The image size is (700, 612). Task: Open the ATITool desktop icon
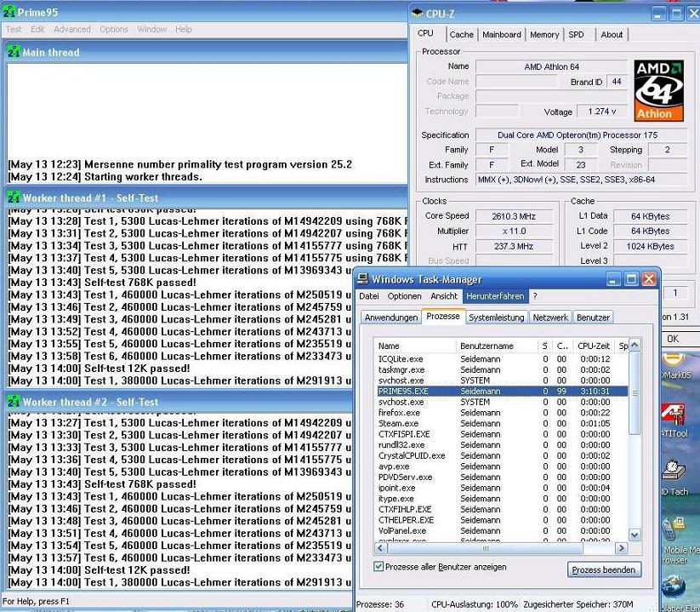click(674, 420)
